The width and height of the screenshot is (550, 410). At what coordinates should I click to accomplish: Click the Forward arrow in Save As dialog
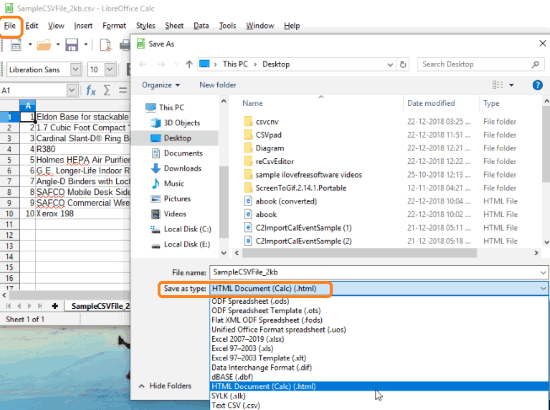coord(161,64)
